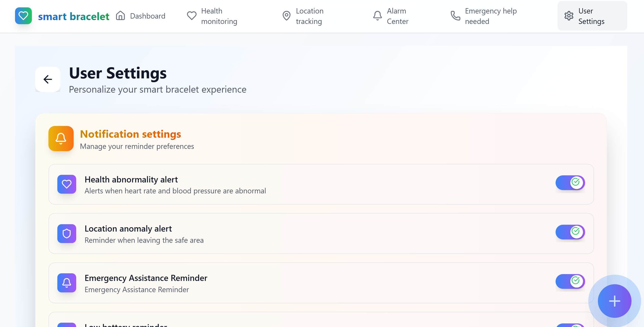
Task: Click the User Settings gear icon
Action: click(x=569, y=16)
